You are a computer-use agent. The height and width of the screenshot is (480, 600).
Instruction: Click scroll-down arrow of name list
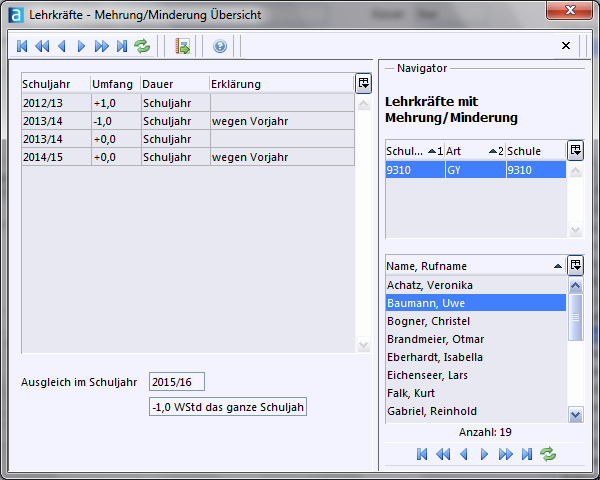coord(576,415)
